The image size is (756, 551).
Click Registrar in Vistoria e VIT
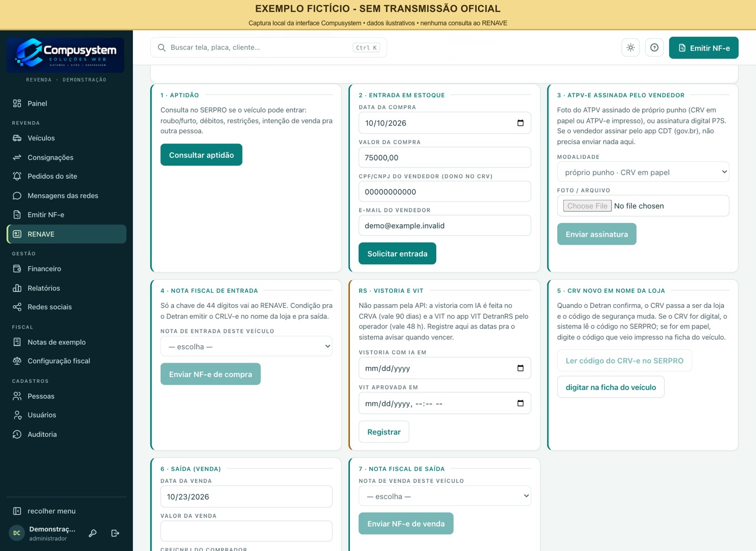coord(384,432)
